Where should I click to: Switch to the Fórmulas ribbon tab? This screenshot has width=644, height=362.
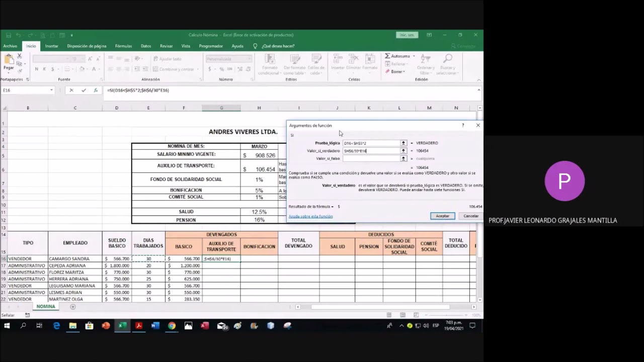pyautogui.click(x=123, y=46)
